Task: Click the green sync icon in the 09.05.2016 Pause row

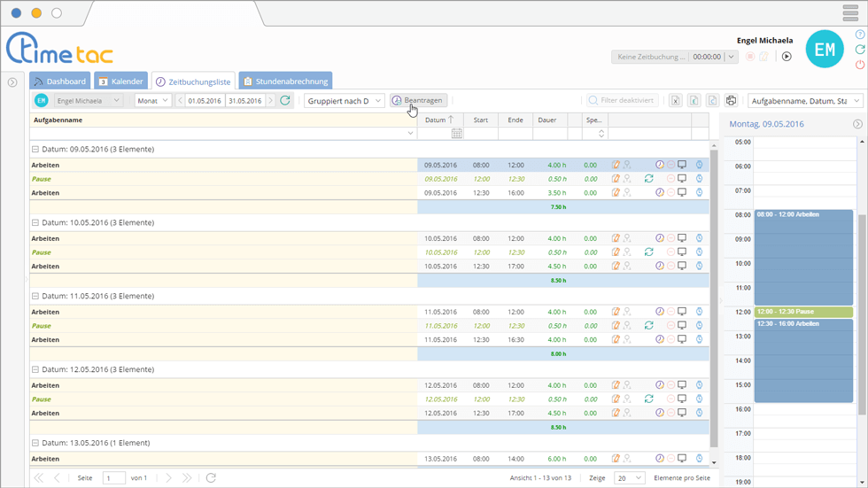Action: pos(648,179)
